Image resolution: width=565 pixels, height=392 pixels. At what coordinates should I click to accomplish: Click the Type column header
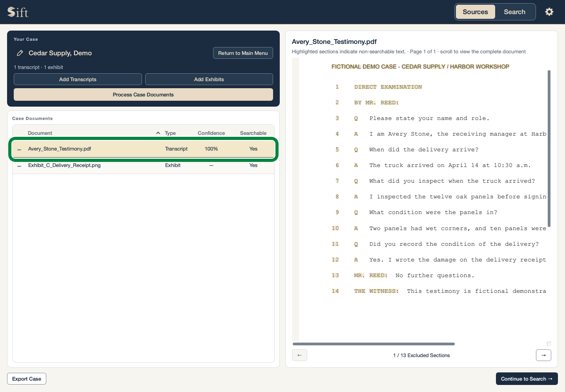[x=170, y=133]
